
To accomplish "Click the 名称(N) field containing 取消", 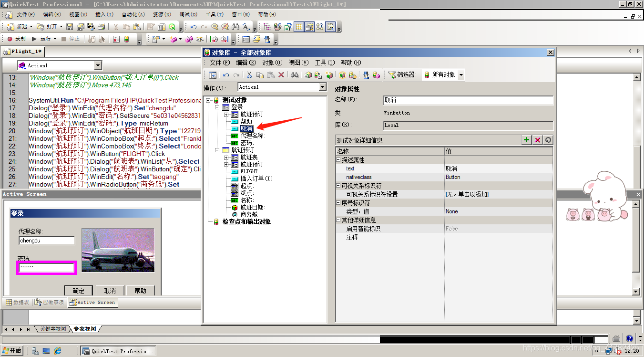I will click(x=468, y=100).
